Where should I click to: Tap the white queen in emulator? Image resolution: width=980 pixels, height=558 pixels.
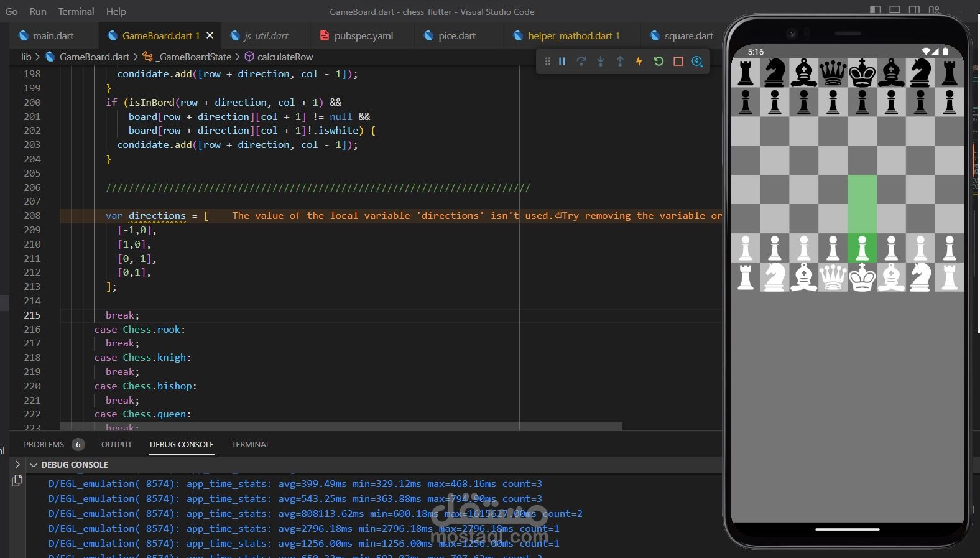833,277
